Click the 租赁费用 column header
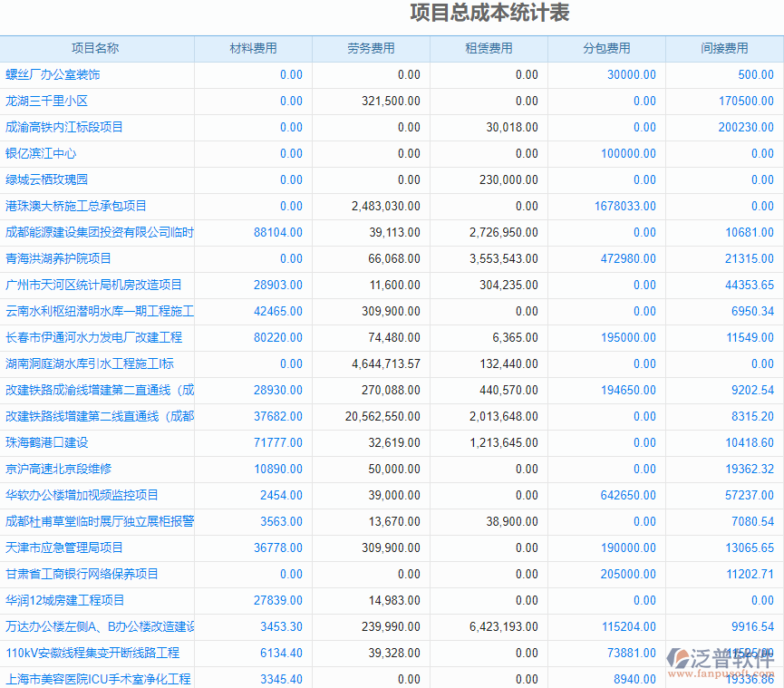This screenshot has width=784, height=688. (489, 48)
